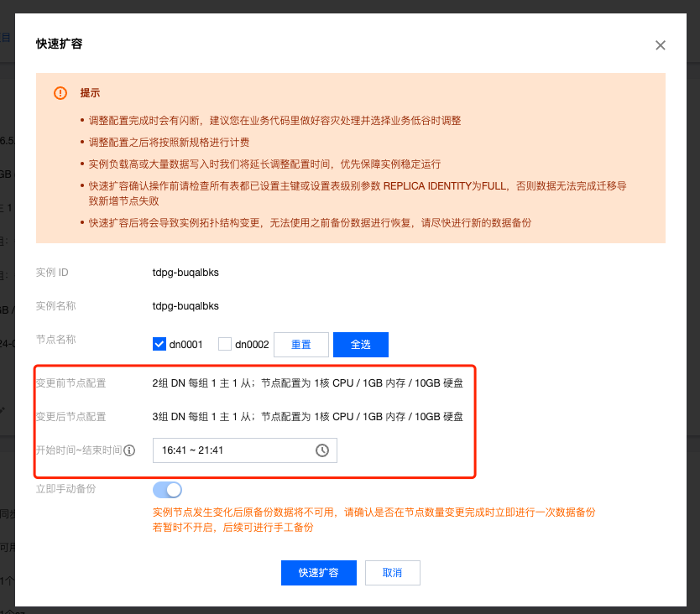Open the time picker via the clock icon
The image size is (700, 614).
322,450
